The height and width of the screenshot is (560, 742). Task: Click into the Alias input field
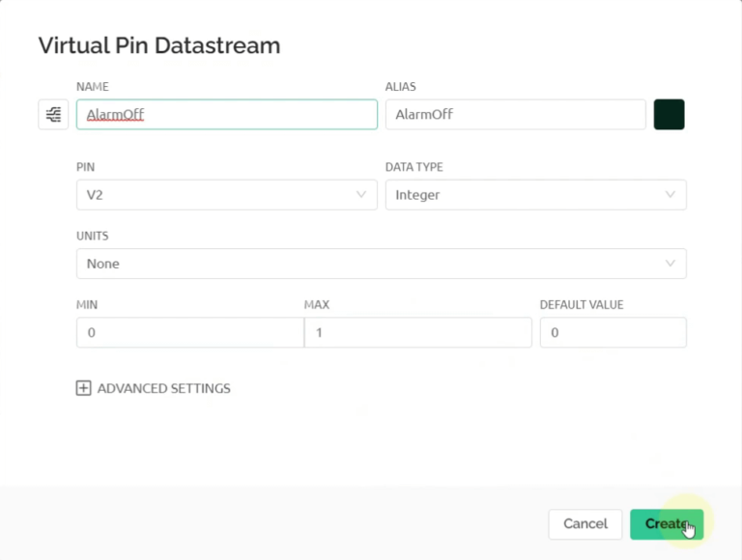pyautogui.click(x=514, y=114)
